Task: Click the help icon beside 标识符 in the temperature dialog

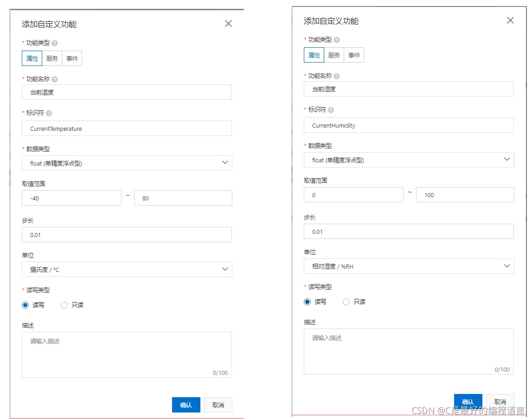Action: 48,113
